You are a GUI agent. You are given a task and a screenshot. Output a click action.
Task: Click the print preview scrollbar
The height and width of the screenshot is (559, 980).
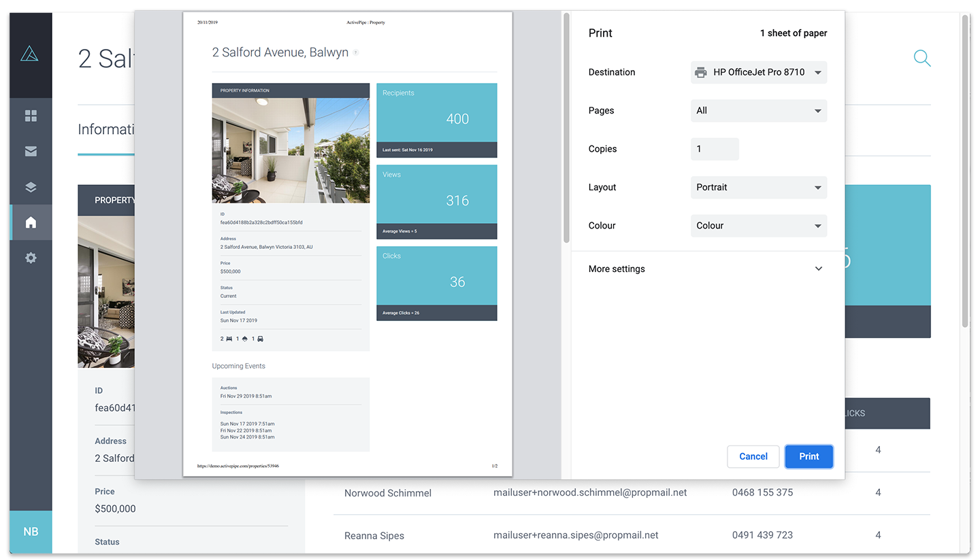point(566,128)
